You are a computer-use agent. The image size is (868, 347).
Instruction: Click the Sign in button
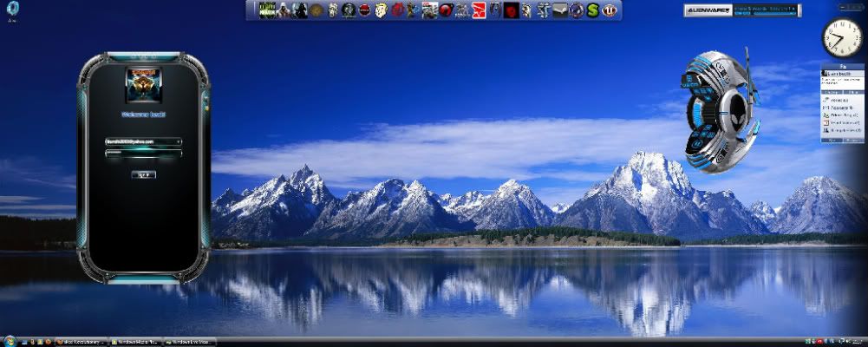(143, 174)
